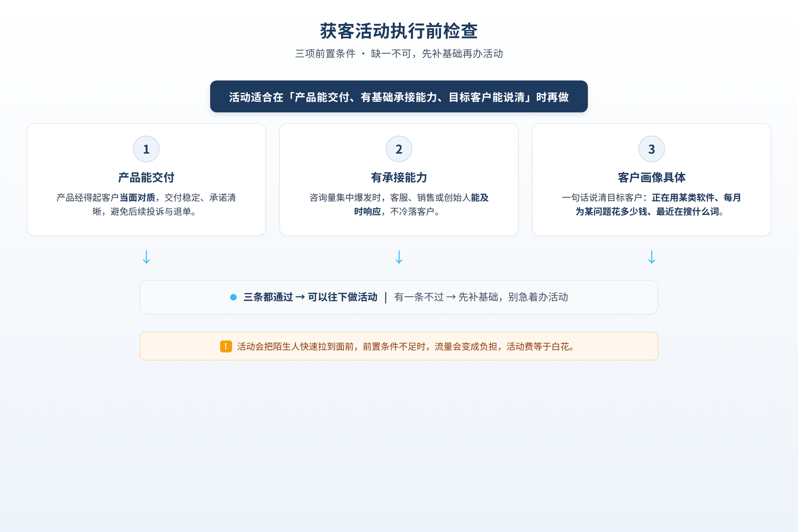Click the text 咨询量集中爆发时

click(345, 198)
